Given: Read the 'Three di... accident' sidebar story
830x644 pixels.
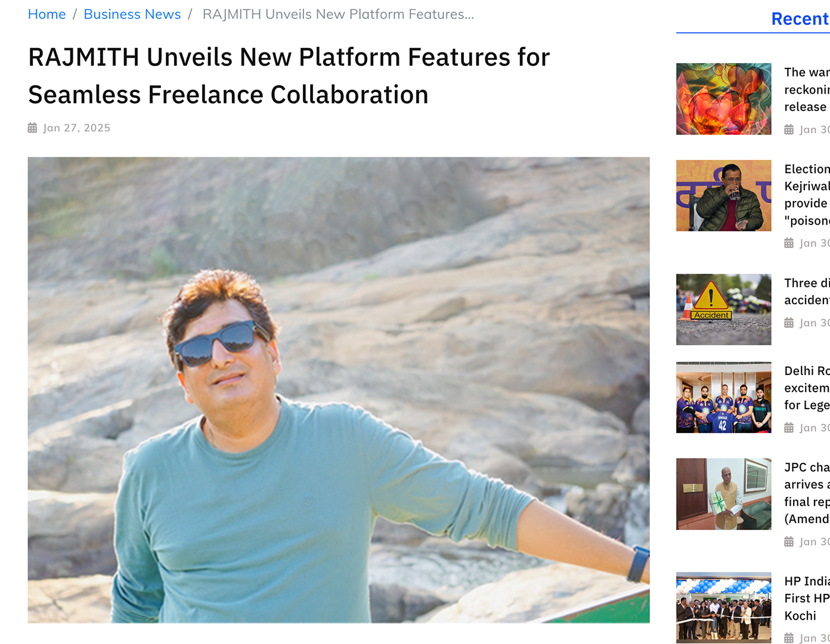Looking at the screenshot, I should [807, 292].
